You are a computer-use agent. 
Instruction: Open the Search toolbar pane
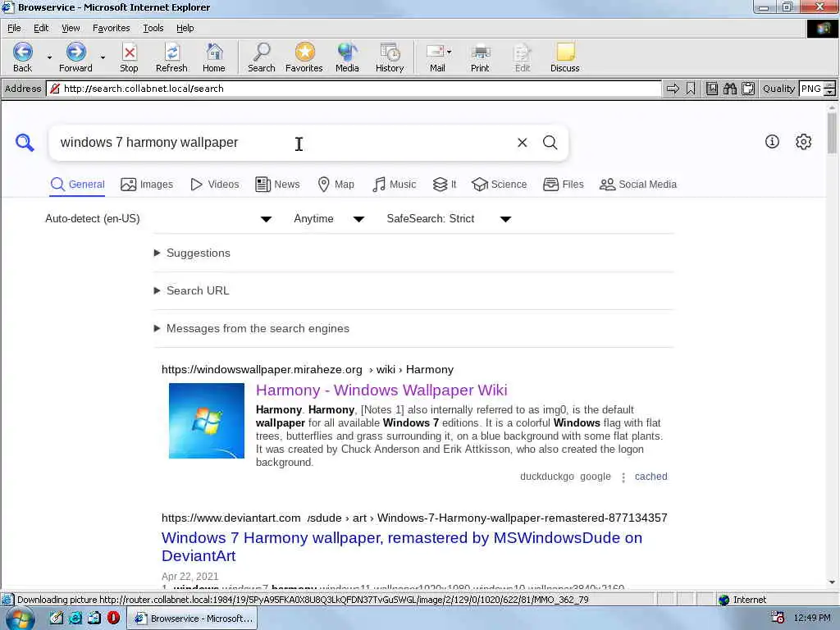pos(262,57)
